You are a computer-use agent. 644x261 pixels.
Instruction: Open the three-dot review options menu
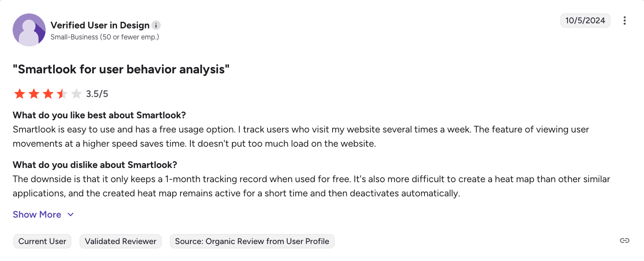click(625, 21)
